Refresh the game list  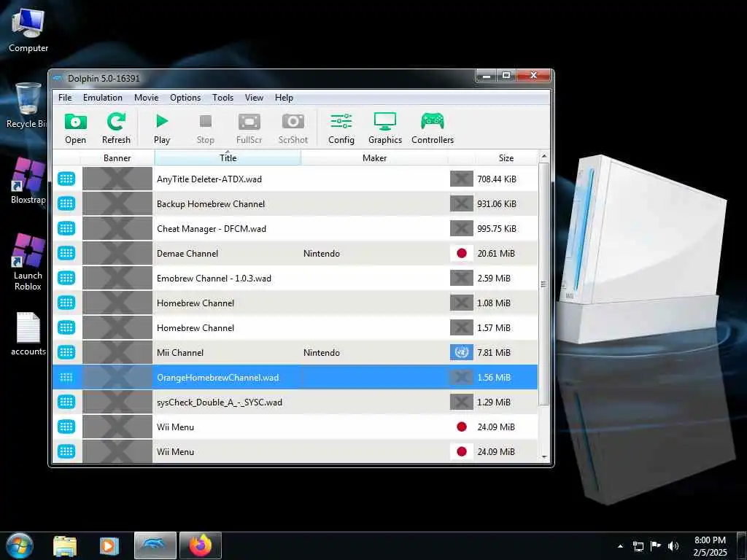[116, 128]
